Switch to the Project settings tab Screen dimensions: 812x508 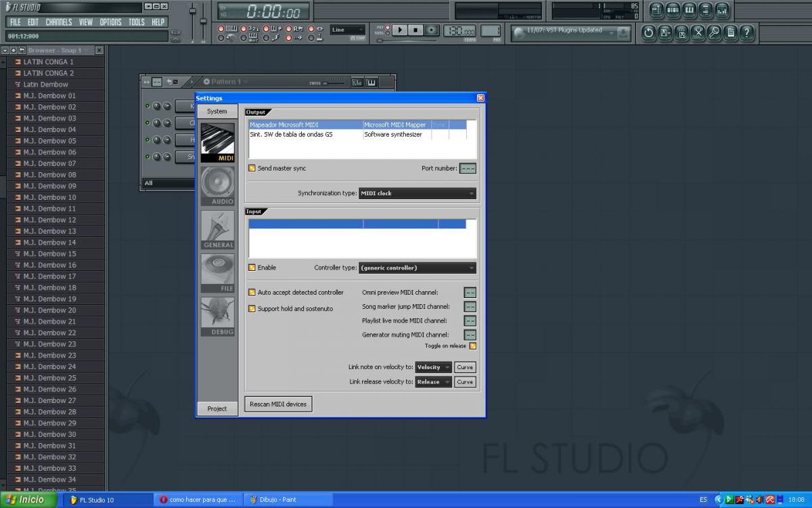[217, 408]
